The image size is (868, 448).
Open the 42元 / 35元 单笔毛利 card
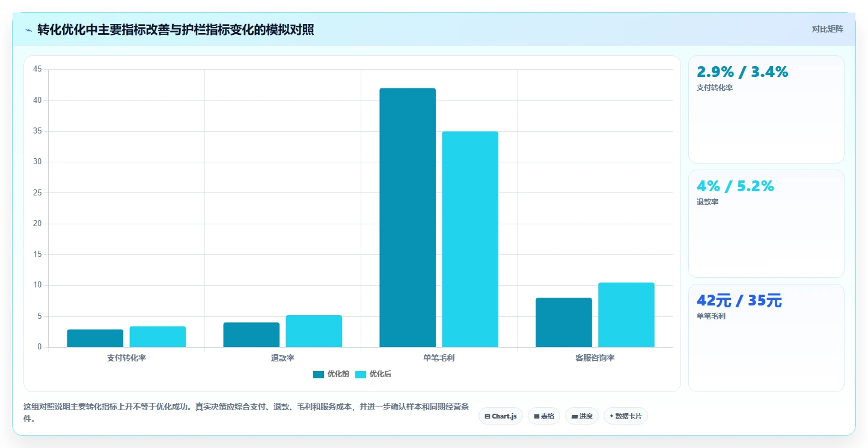766,338
